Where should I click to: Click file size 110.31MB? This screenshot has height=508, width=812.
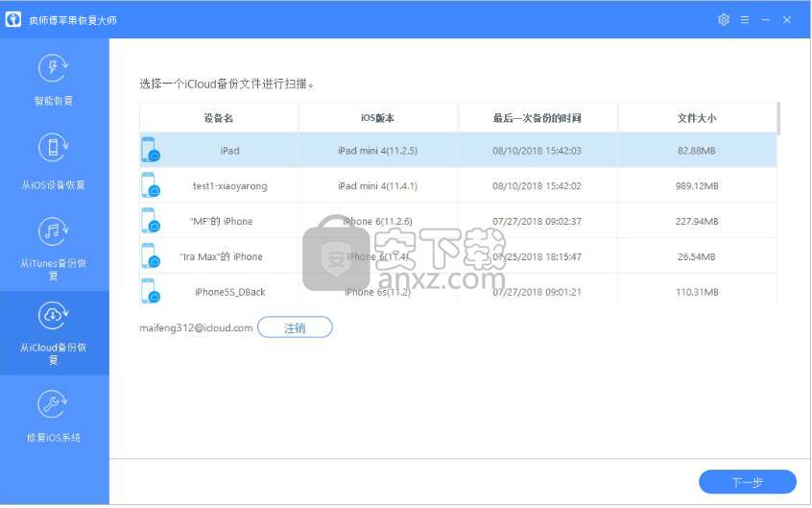697,292
